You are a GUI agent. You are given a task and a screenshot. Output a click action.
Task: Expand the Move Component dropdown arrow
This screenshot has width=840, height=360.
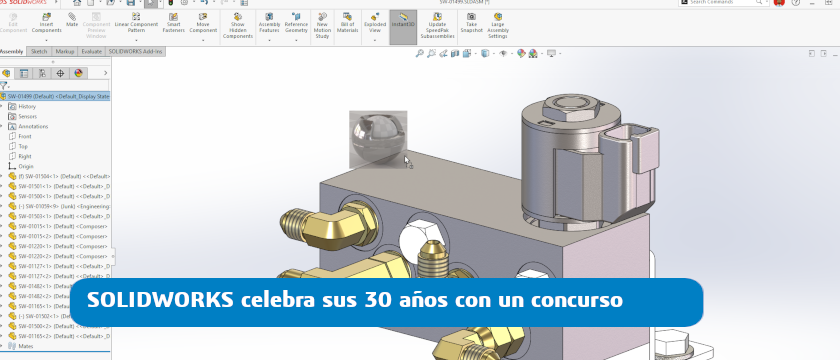203,41
